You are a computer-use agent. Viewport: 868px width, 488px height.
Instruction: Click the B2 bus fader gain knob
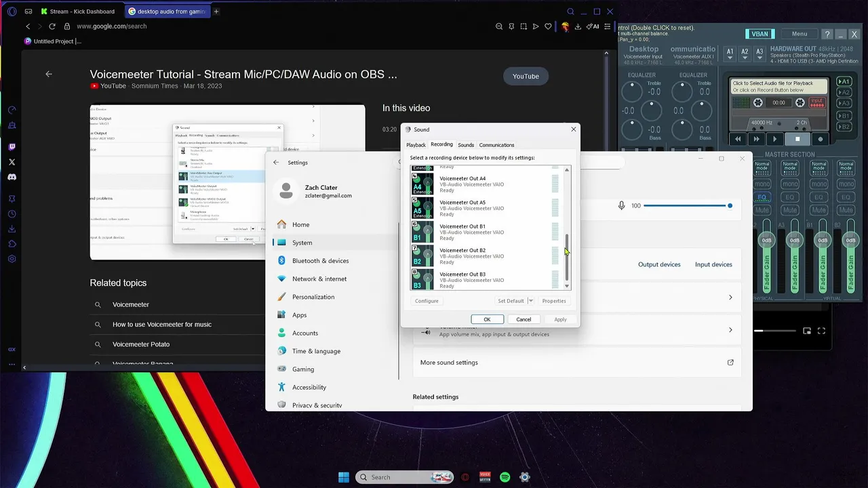tap(850, 240)
